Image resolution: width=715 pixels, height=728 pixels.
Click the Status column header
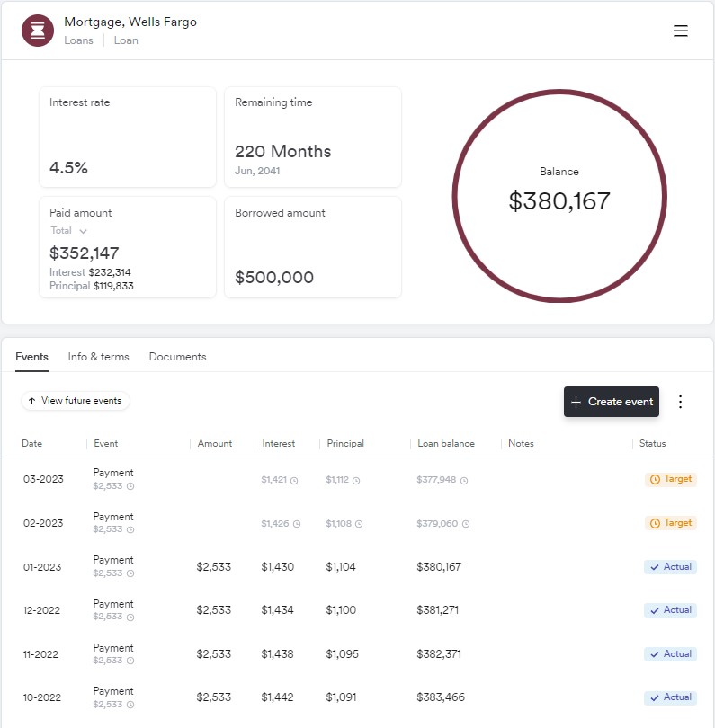point(652,443)
